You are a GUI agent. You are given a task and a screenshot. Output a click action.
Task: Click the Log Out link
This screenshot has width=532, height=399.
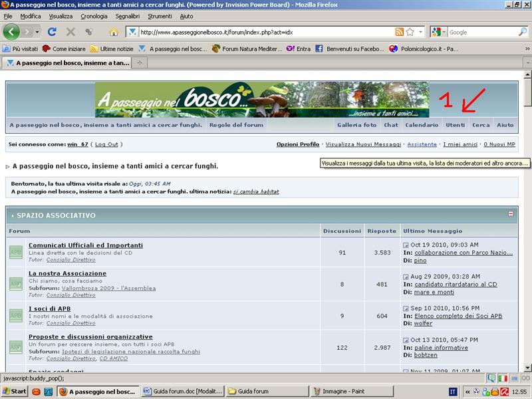[x=106, y=144]
